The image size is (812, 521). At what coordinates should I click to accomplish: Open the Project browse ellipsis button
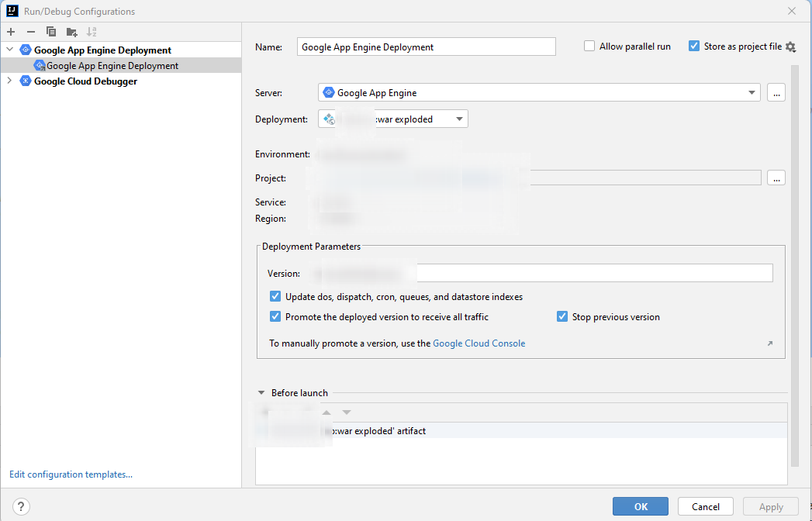pyautogui.click(x=776, y=178)
